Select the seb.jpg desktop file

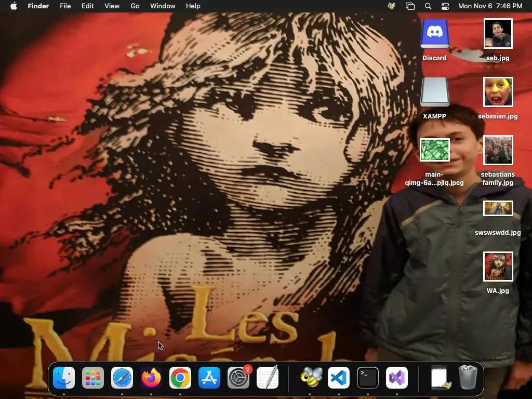click(498, 34)
